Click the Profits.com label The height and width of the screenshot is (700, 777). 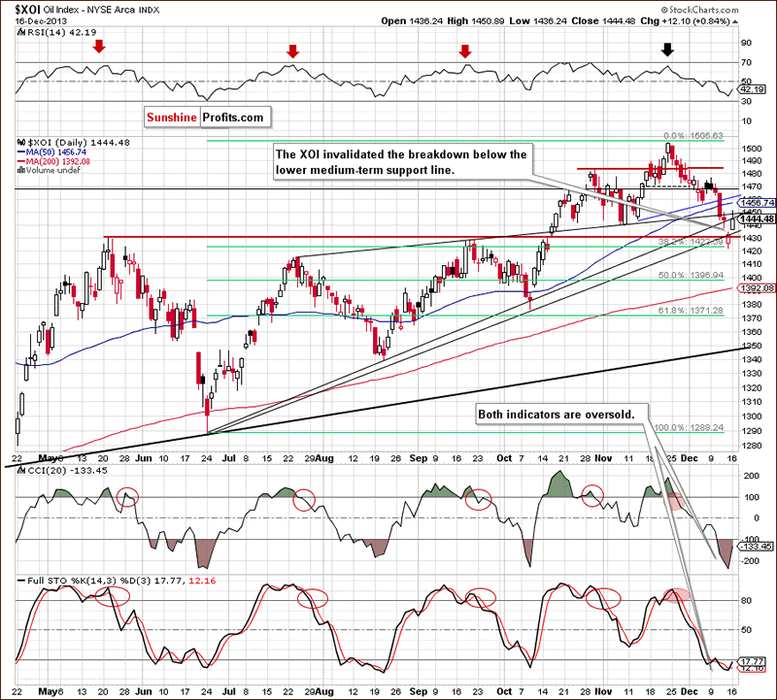tap(233, 117)
